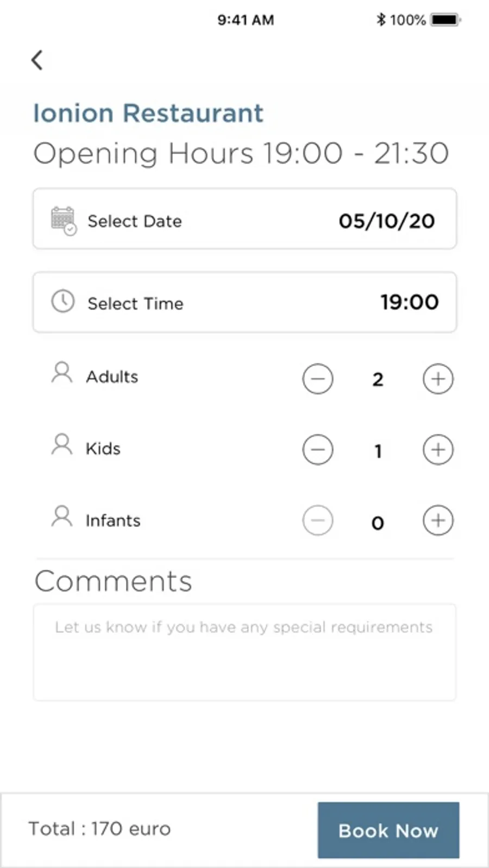This screenshot has height=868, width=489.
Task: Tap the Ionion Restaurant title
Action: (x=148, y=113)
